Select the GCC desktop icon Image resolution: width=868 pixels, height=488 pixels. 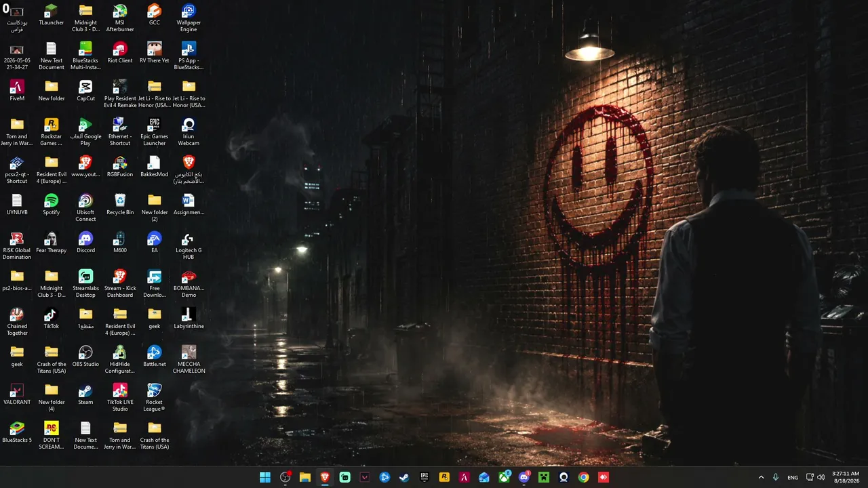pos(155,15)
